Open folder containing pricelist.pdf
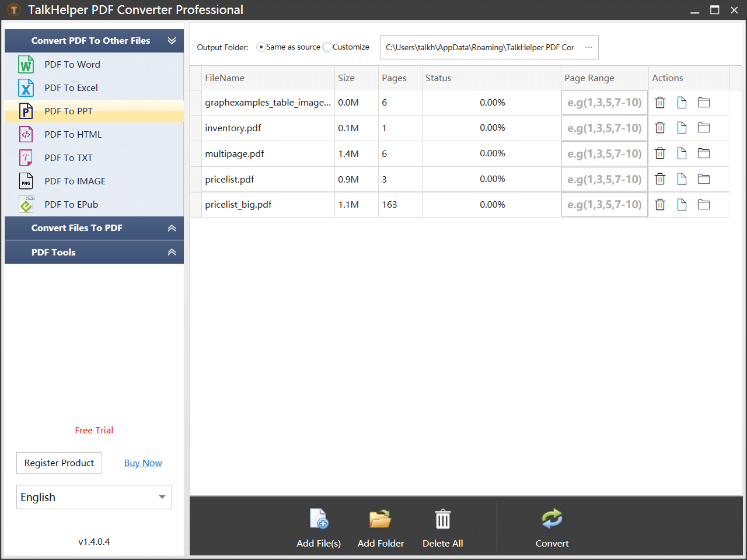 coord(704,179)
